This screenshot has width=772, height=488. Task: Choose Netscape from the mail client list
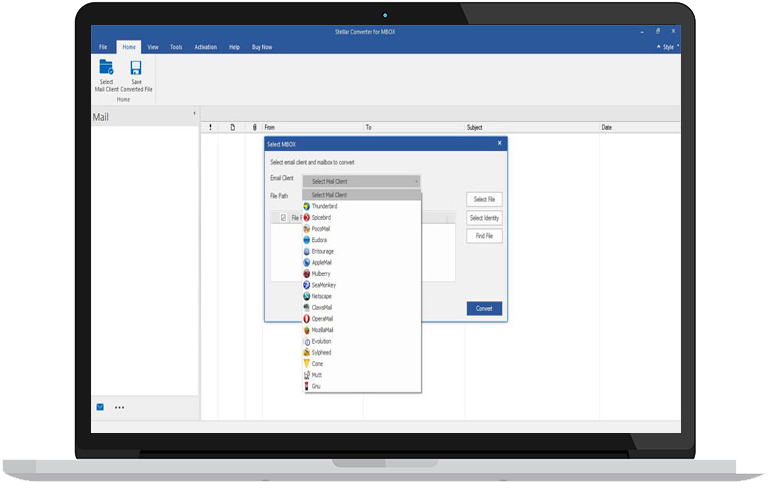[362, 296]
